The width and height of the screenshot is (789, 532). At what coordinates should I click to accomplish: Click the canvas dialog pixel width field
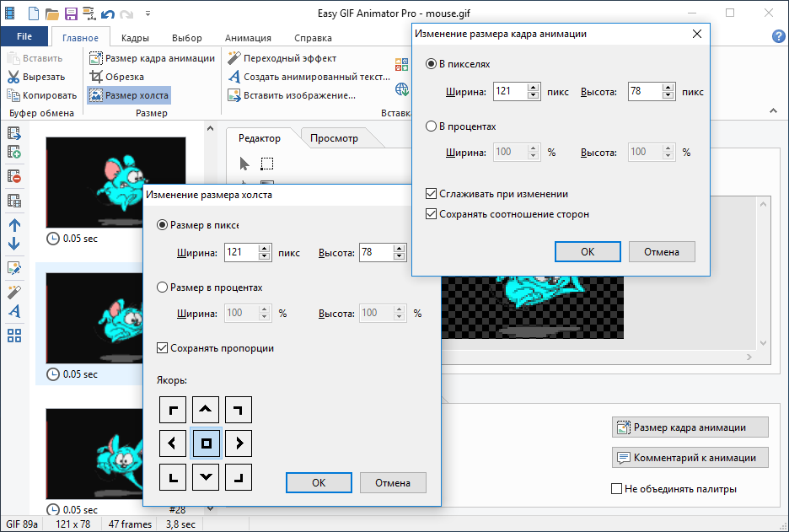pos(242,252)
